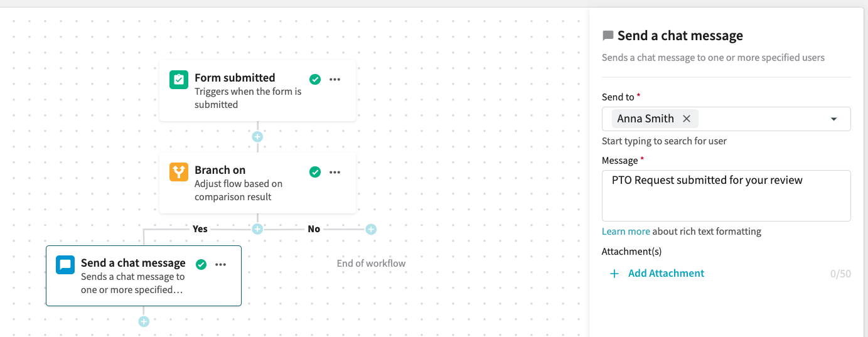The image size is (868, 337).
Task: Click the green Form submitted clipboard icon
Action: [179, 80]
